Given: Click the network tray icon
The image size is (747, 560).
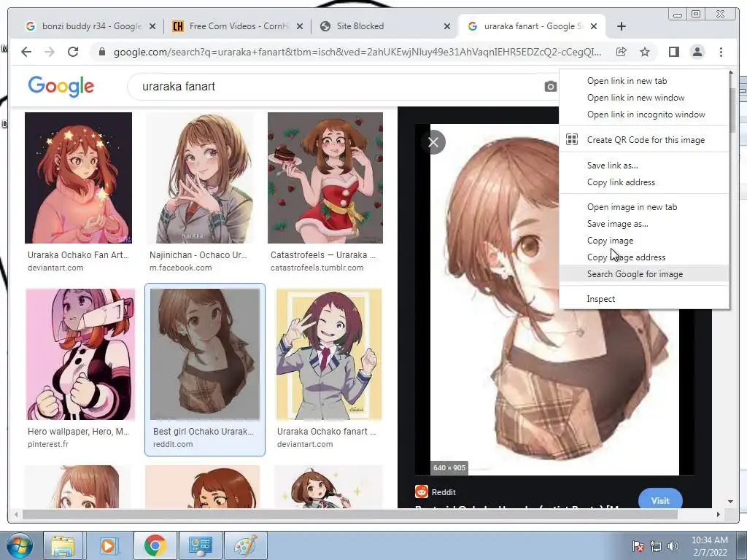Looking at the screenshot, I should pyautogui.click(x=656, y=545).
